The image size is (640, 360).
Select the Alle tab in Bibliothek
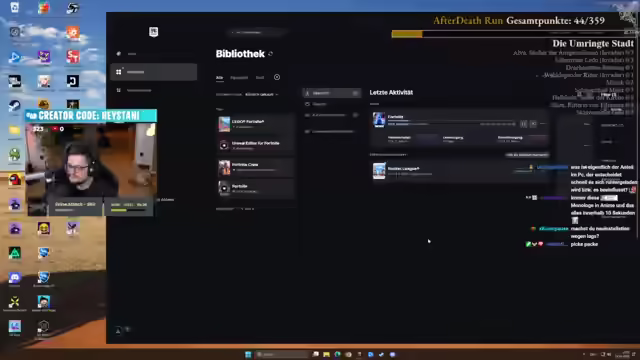(x=220, y=78)
